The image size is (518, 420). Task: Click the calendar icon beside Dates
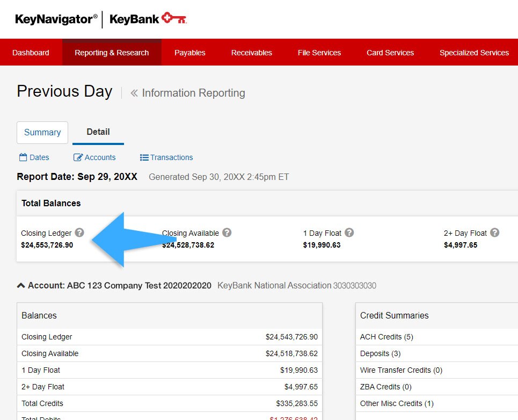pos(23,157)
